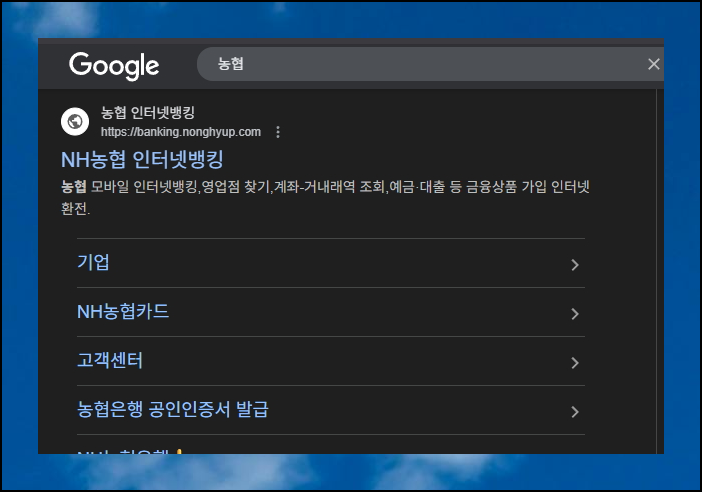
Task: Click the result description starting 농협 모바일
Action: [x=325, y=197]
